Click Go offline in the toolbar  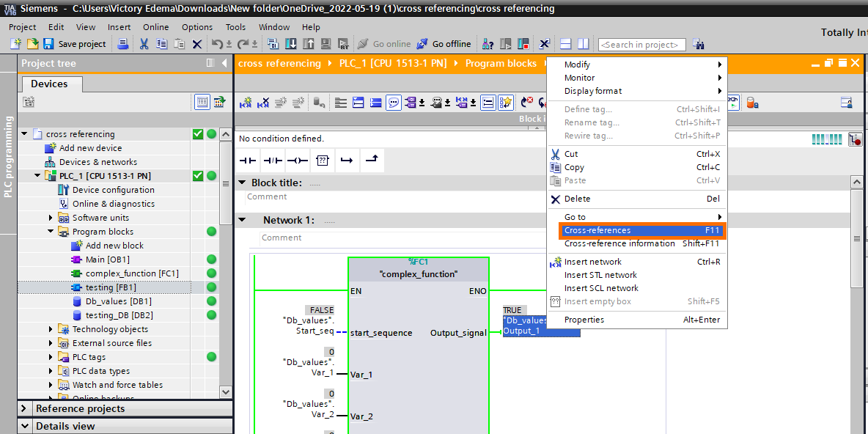[x=444, y=44]
